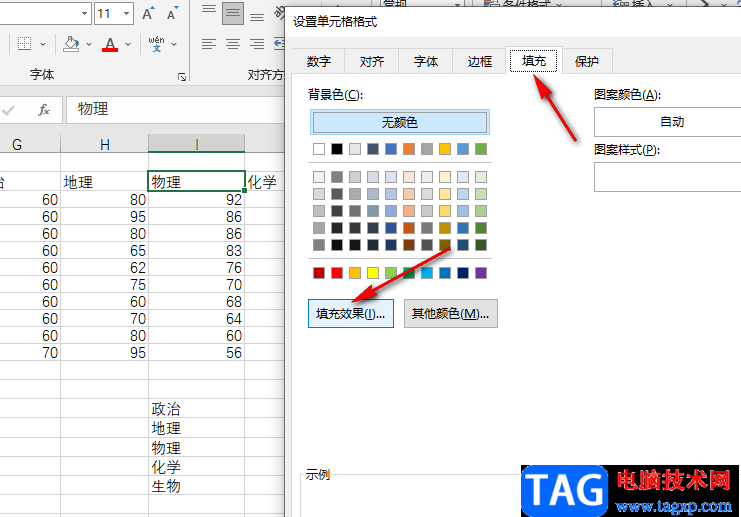
Task: Choose dark navy standard color swatch
Action: coord(463,273)
